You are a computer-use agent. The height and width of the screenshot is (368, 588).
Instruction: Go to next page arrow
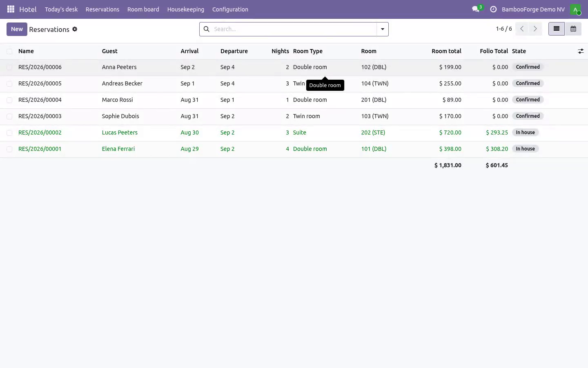click(535, 29)
